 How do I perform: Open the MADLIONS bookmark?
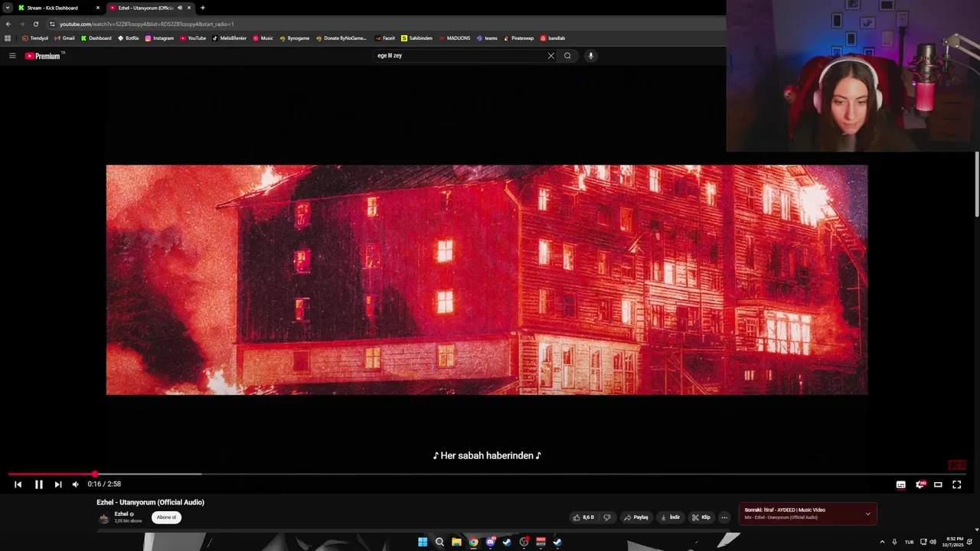454,38
